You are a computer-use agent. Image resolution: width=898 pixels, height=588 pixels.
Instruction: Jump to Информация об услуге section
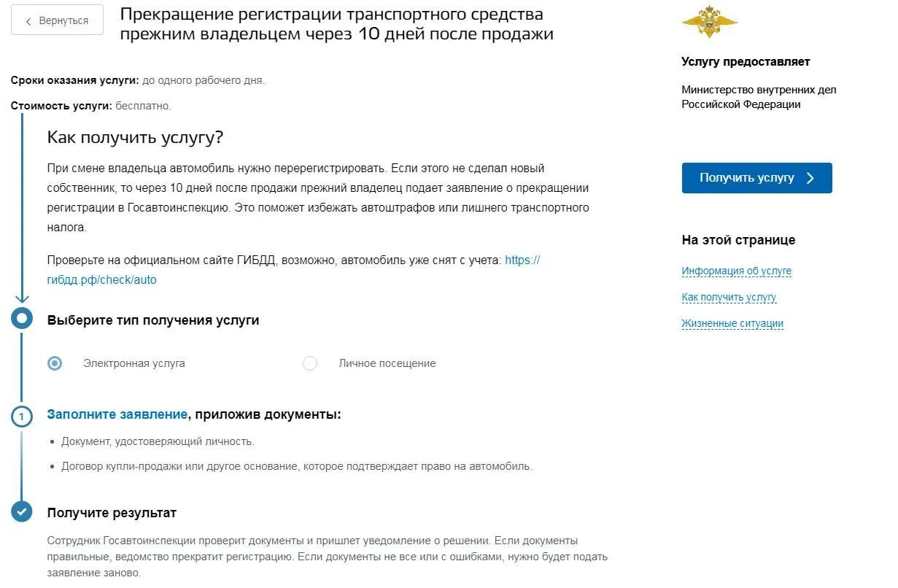click(737, 271)
